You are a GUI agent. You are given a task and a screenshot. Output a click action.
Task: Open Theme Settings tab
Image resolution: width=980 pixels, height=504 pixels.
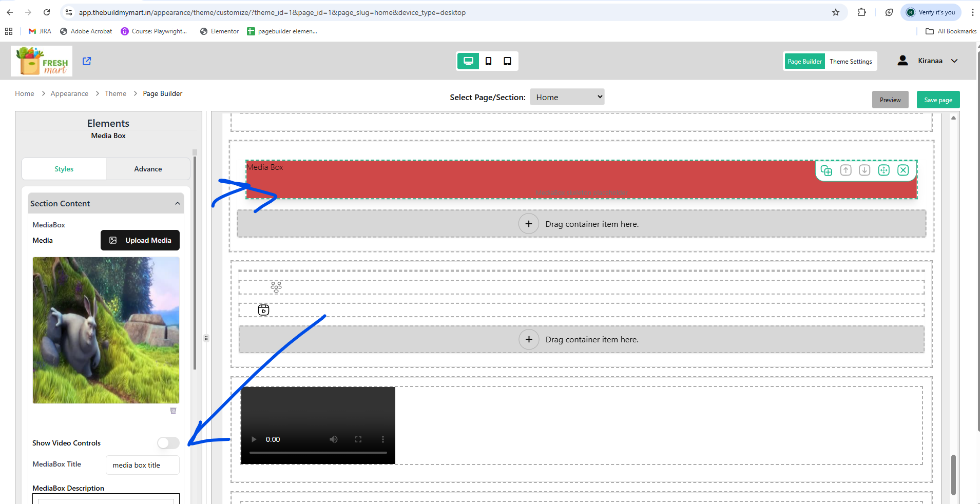point(851,61)
